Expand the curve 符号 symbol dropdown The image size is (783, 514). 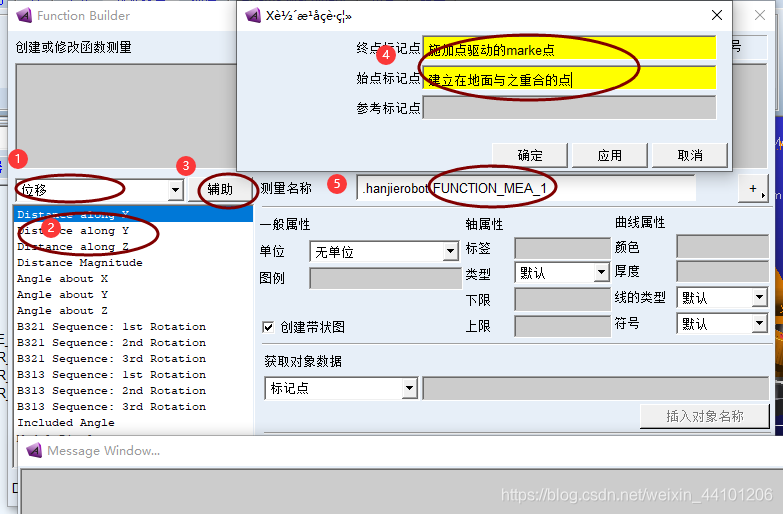pos(759,324)
